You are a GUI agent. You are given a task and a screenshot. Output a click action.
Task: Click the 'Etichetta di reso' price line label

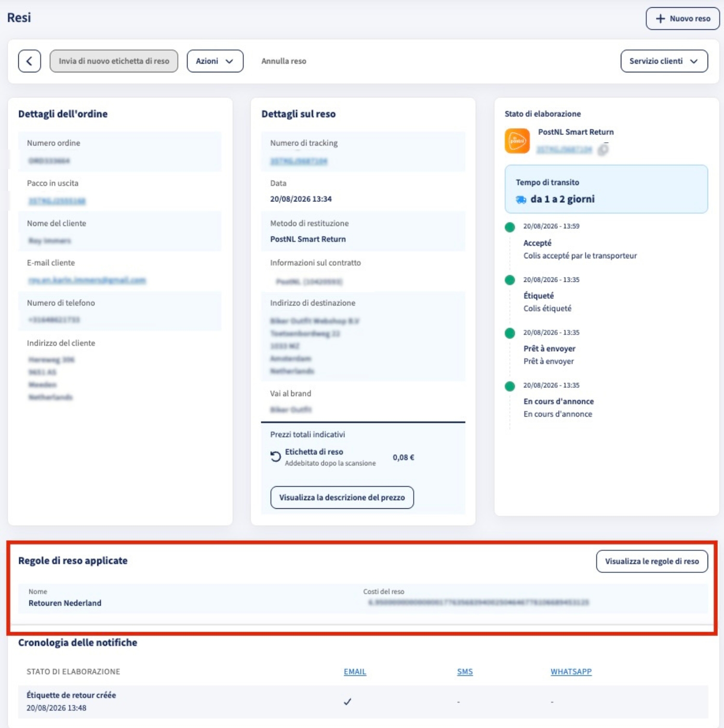tap(314, 452)
